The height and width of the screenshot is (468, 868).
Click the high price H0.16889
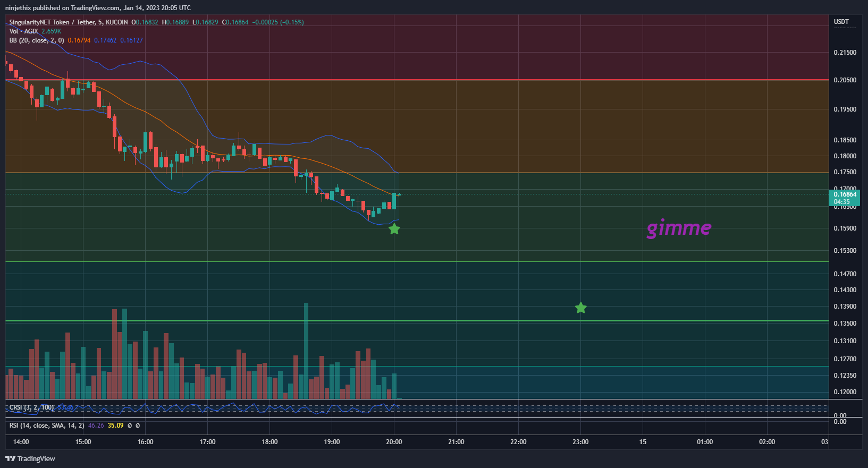click(x=175, y=22)
